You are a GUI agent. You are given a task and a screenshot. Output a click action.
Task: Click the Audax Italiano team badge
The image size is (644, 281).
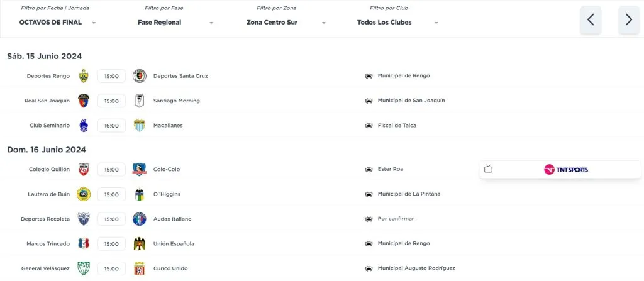139,219
